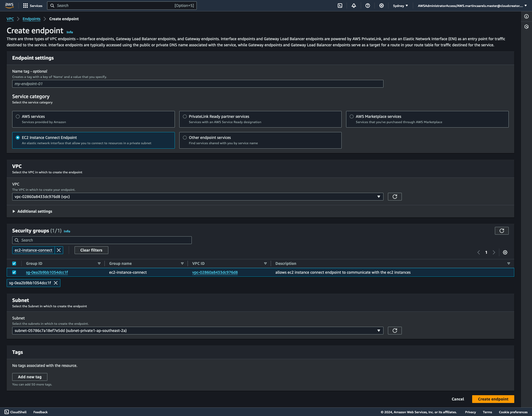Click the refresh button beside the VPC dropdown
The width and height of the screenshot is (532, 416).
[395, 197]
